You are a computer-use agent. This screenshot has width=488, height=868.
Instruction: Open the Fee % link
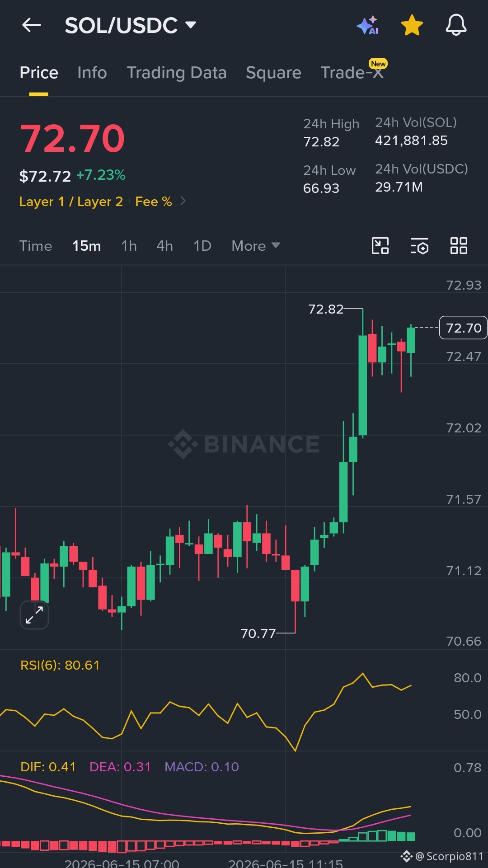pyautogui.click(x=154, y=202)
